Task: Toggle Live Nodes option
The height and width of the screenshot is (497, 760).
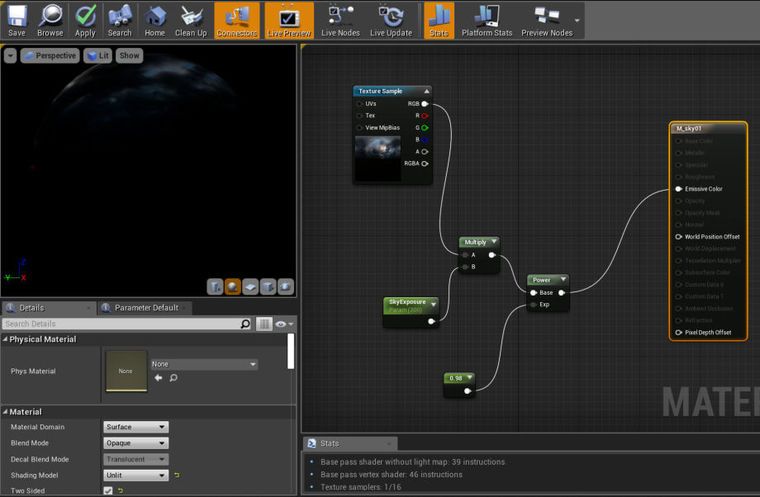Action: (x=340, y=20)
